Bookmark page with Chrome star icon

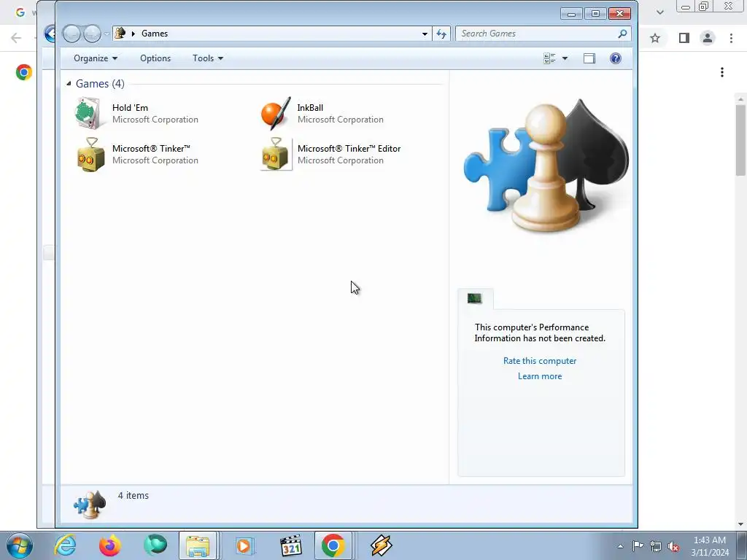tap(655, 38)
